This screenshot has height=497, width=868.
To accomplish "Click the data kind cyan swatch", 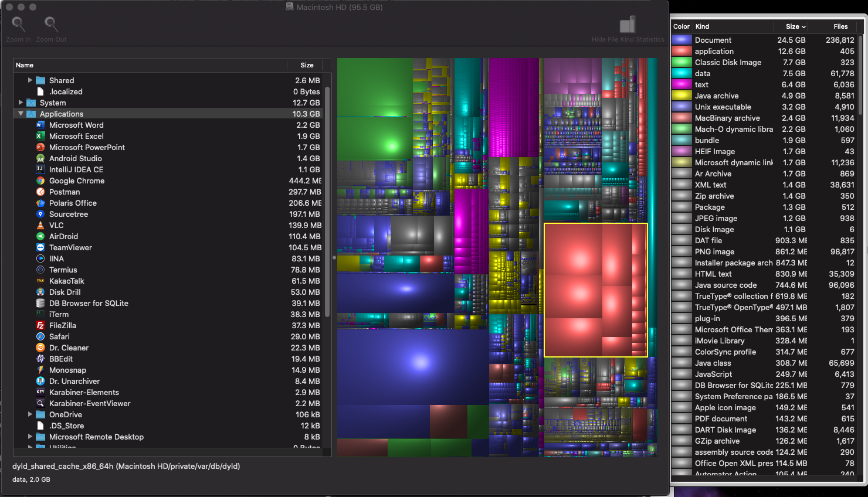I will [x=681, y=73].
